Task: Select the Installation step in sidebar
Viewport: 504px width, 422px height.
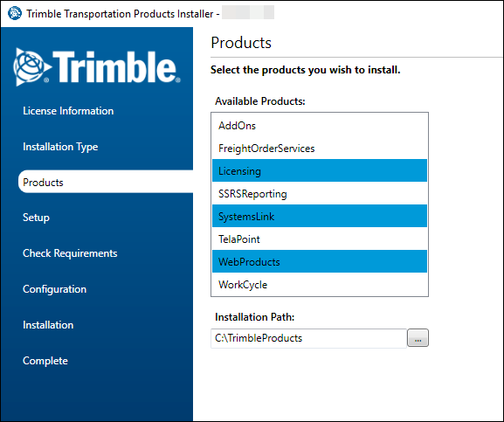Action: pos(48,325)
